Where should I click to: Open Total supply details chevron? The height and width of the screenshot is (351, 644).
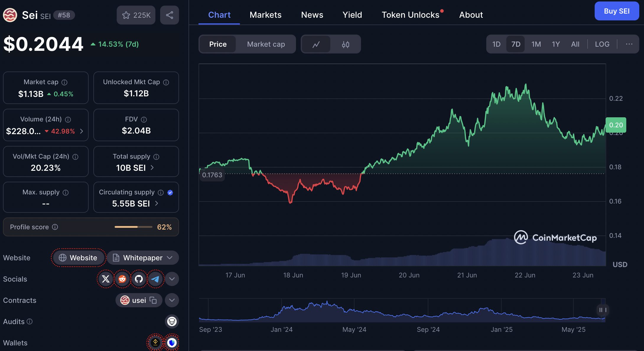pyautogui.click(x=152, y=168)
